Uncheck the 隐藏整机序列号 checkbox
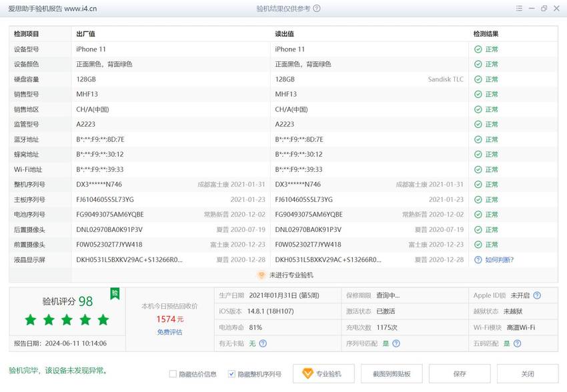This screenshot has width=567, height=392. (231, 374)
